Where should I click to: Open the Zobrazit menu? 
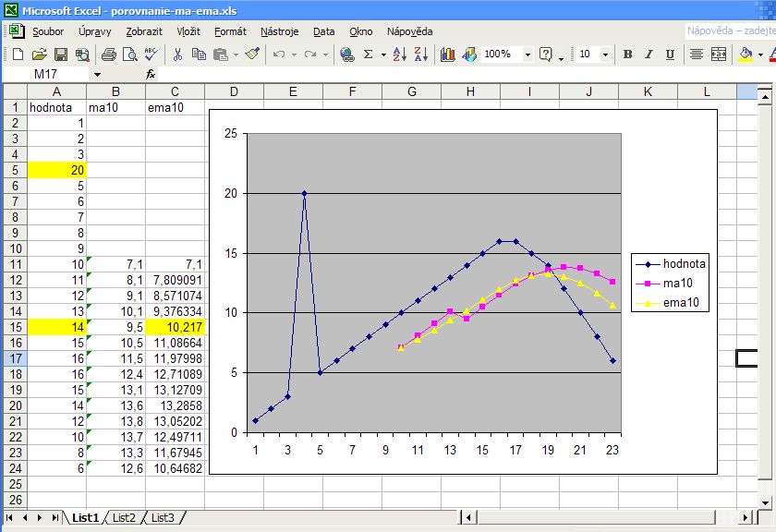[144, 31]
